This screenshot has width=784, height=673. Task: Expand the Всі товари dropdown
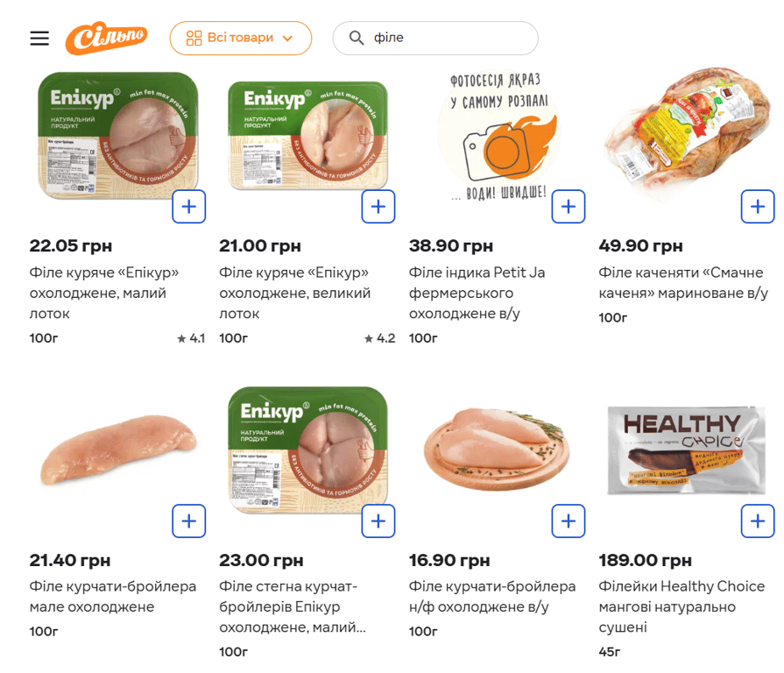coord(240,39)
